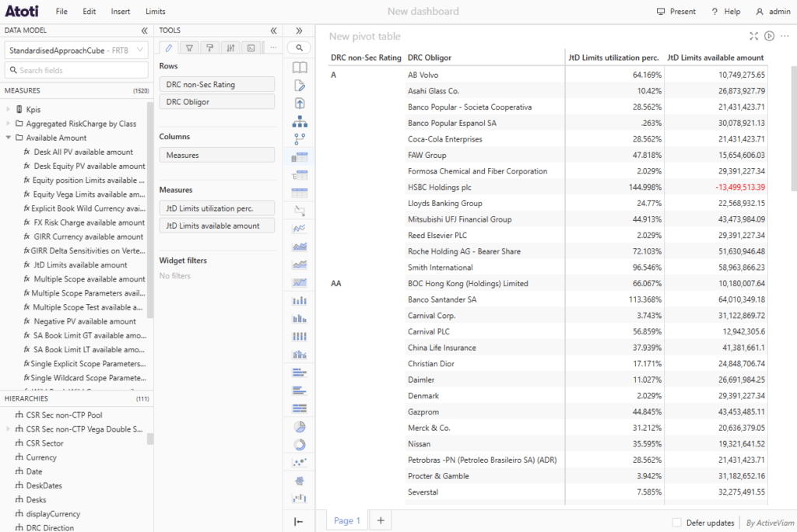Show more tool tabs via the ellipsis
Image resolution: width=797 pixels, height=532 pixels.
coord(273,47)
